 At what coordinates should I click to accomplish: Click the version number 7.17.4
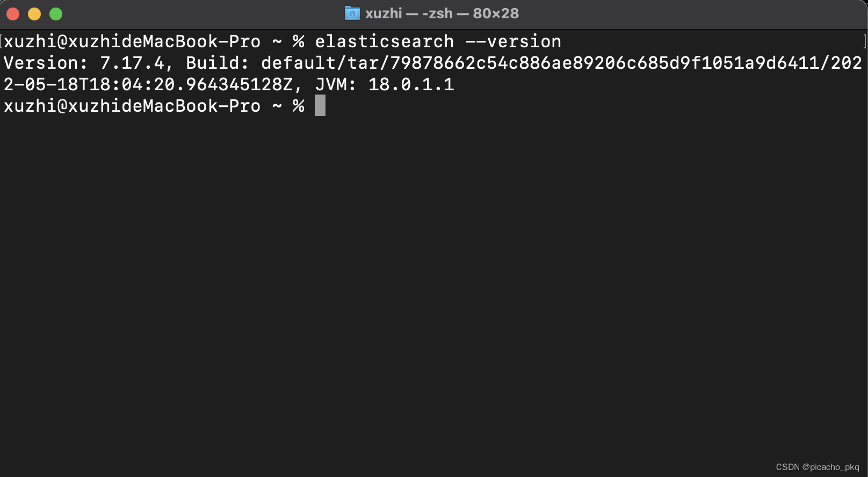click(x=132, y=63)
